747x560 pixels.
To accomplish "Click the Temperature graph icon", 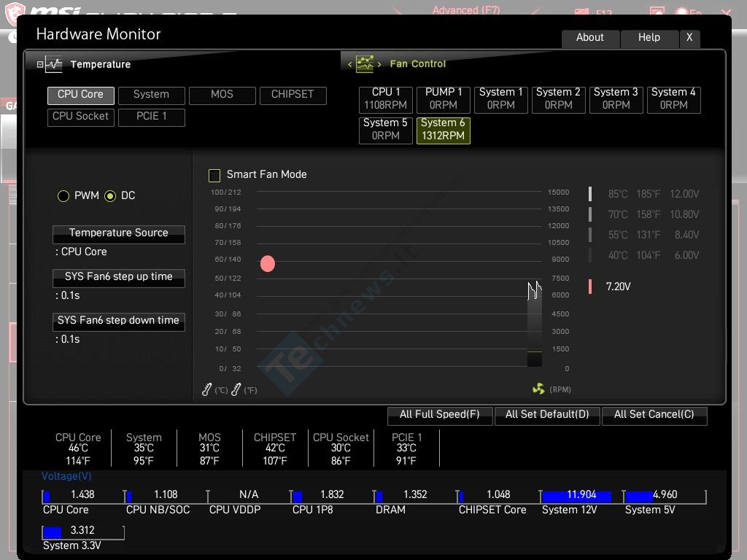I will (x=53, y=64).
